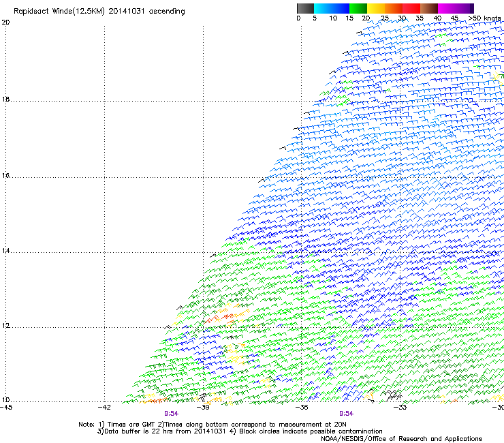Click the 9:54 time label near -39
The image size is (504, 443).
172,414
